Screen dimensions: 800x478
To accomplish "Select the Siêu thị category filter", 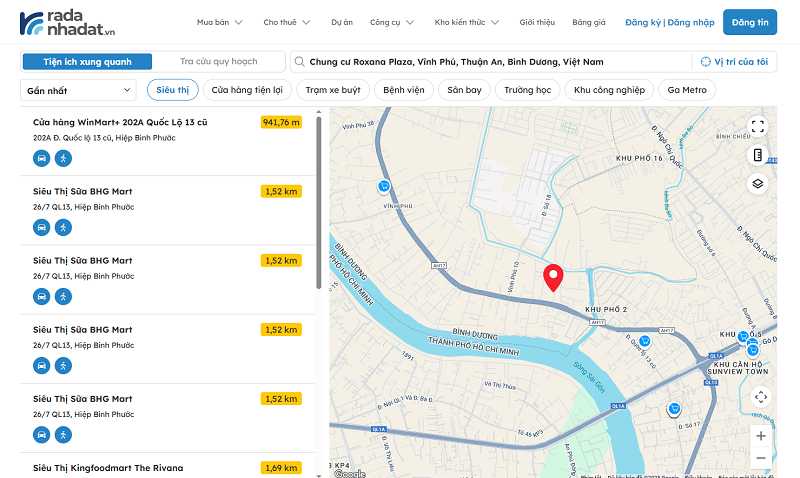I will point(172,90).
